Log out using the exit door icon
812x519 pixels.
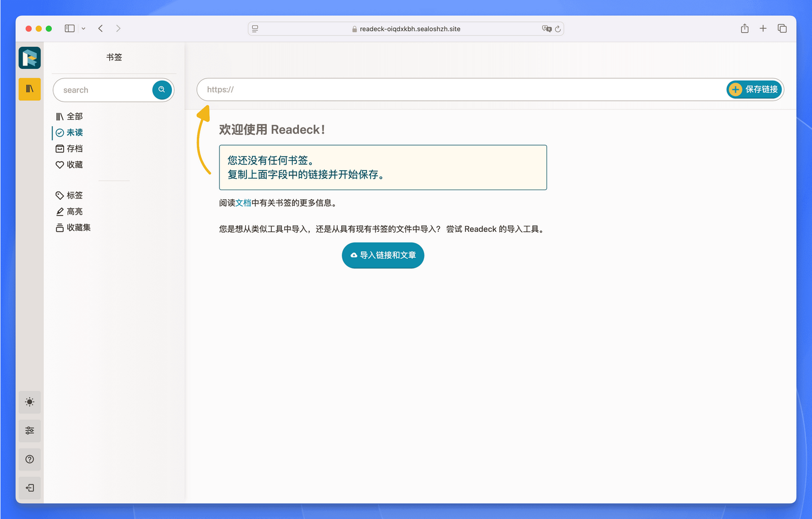pos(29,487)
